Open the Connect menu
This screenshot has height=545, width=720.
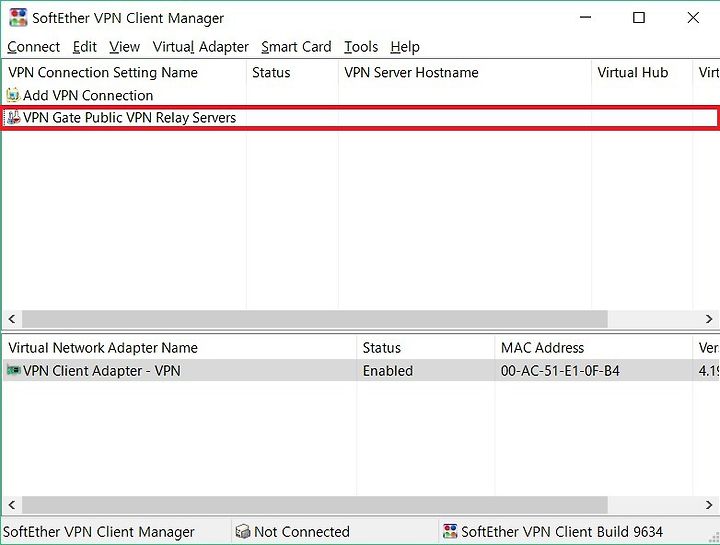[34, 47]
